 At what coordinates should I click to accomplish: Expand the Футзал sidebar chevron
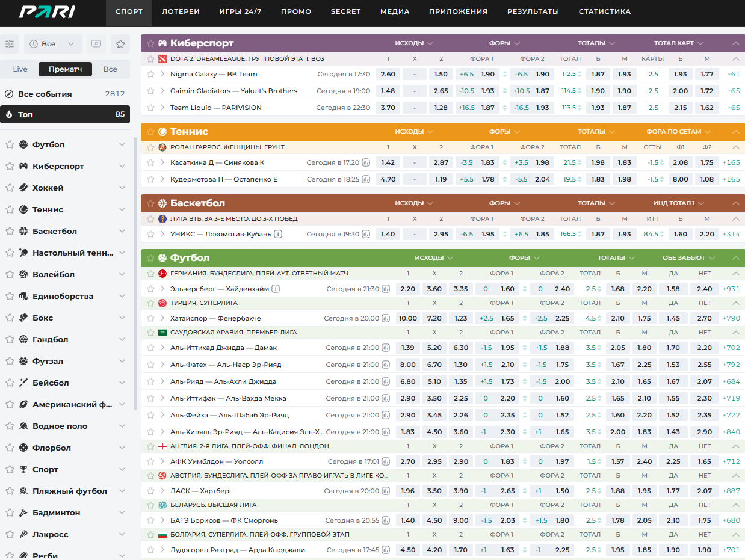pos(122,361)
